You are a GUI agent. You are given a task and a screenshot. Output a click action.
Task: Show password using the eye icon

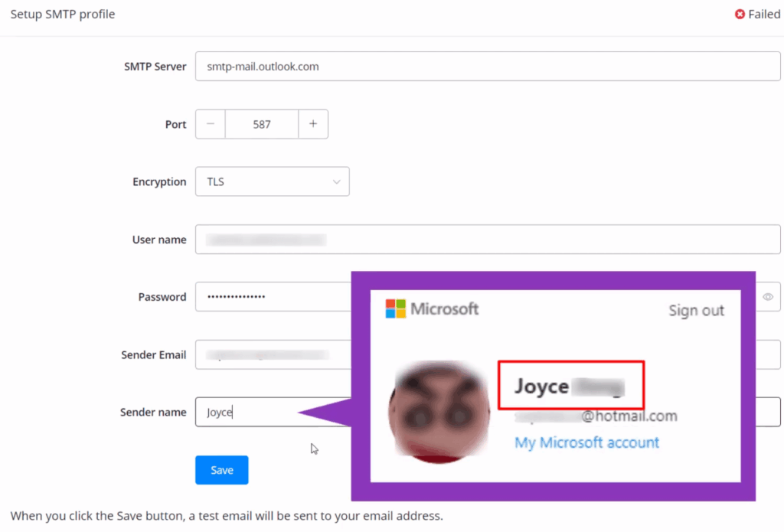click(768, 297)
